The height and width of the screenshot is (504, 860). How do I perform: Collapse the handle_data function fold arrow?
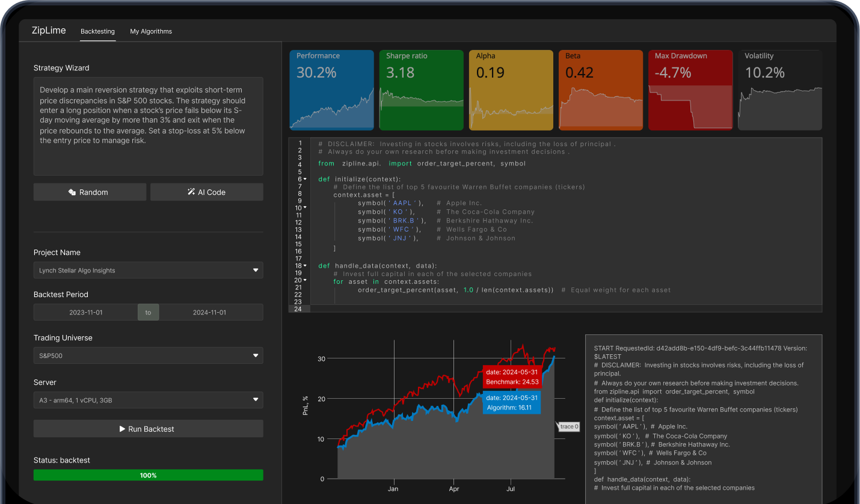[x=305, y=266]
